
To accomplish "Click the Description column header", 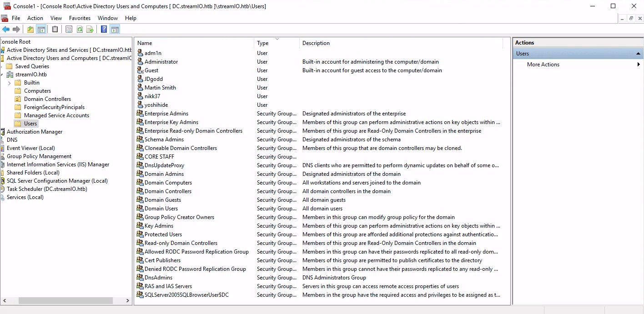I will click(401, 43).
